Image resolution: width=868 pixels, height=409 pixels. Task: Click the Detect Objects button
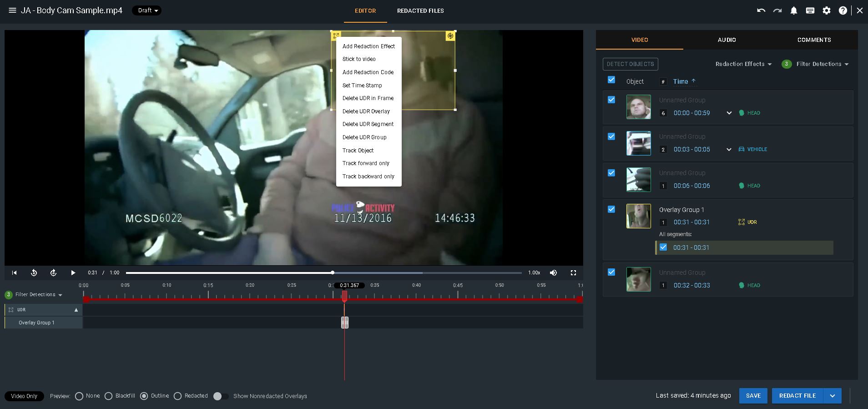click(x=630, y=64)
